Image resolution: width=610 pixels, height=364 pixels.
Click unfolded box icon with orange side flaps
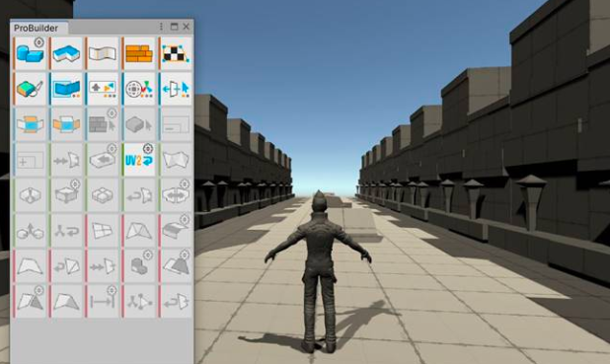point(67,124)
